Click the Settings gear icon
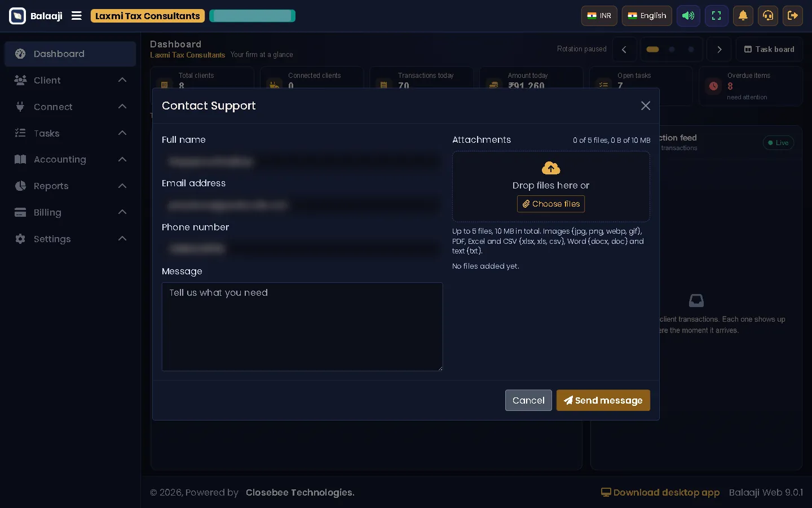Screen dimensions: 812x508 point(20,239)
